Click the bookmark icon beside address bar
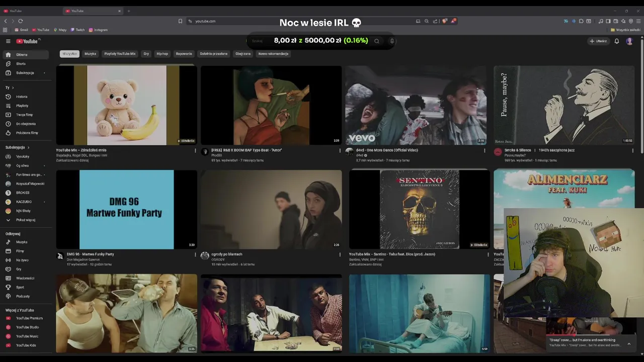 [x=180, y=21]
